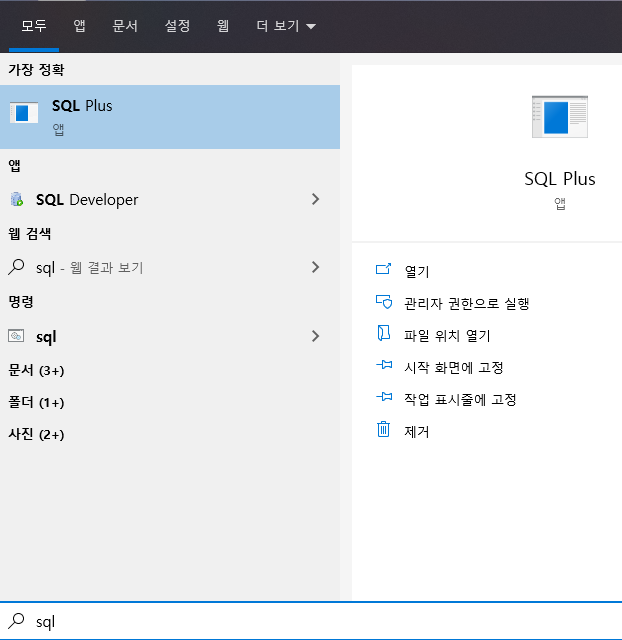Click the SQL Plus app icon in results

[x=24, y=113]
